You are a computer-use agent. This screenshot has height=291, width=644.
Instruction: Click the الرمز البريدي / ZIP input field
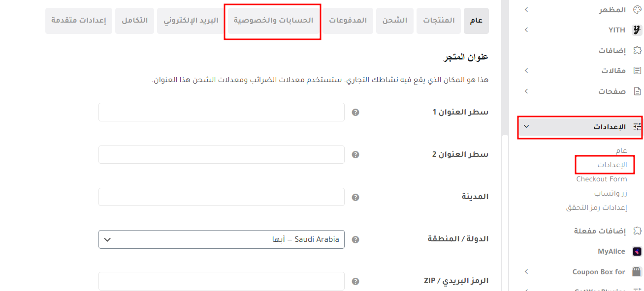pyautogui.click(x=222, y=281)
